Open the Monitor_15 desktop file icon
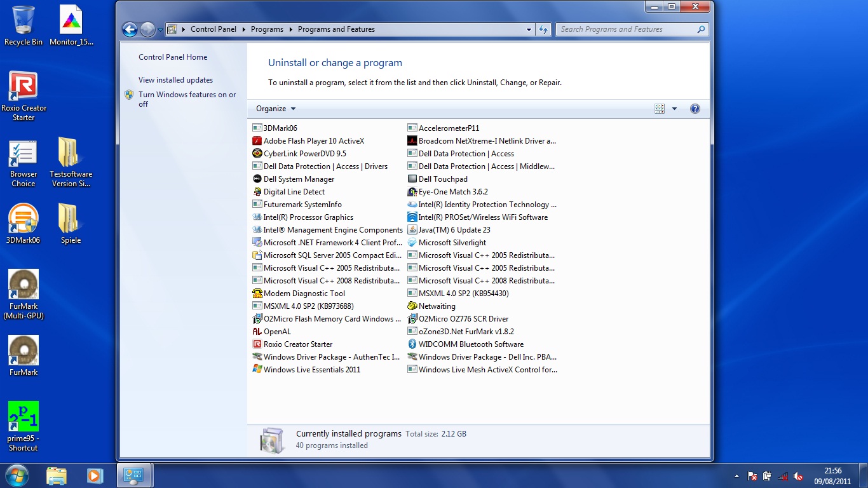The width and height of the screenshot is (868, 488). [71, 26]
